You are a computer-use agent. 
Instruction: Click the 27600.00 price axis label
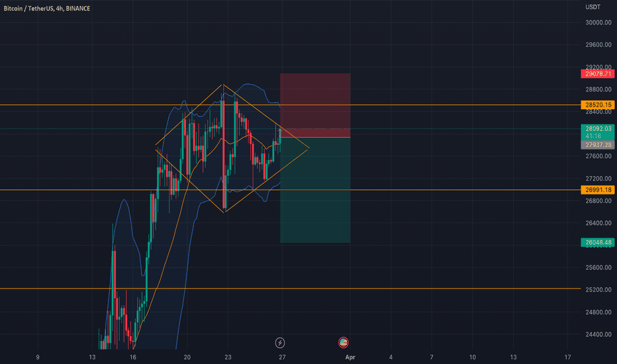[598, 156]
